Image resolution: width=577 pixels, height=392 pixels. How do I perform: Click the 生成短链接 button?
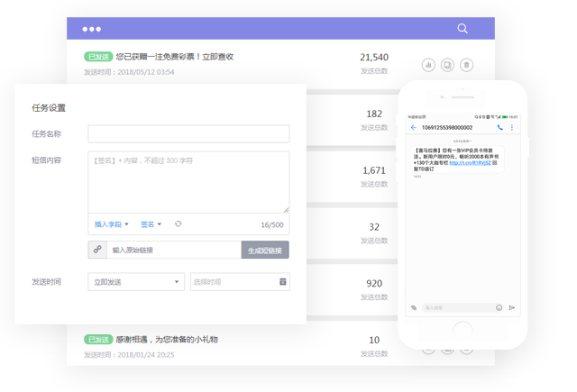[x=265, y=250]
